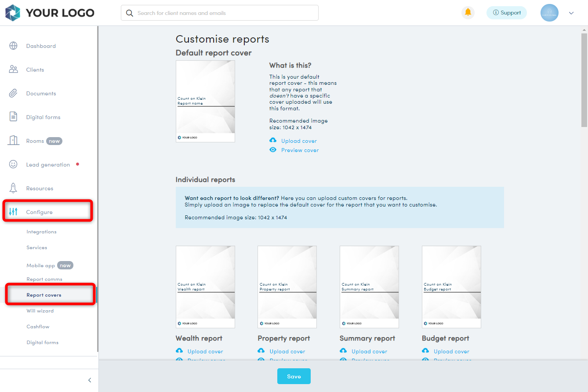Click the YOUR LOGO hexagon icon
Viewport: 588px width, 392px height.
click(x=13, y=13)
